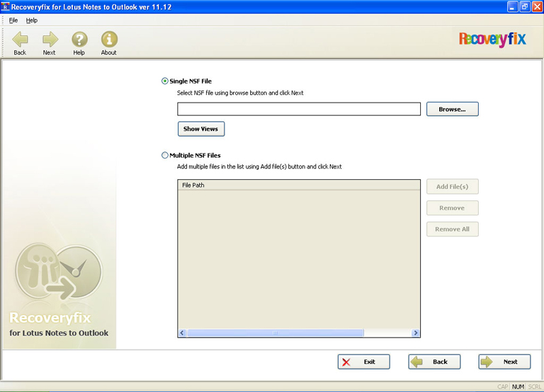Open the File menu

(13, 20)
